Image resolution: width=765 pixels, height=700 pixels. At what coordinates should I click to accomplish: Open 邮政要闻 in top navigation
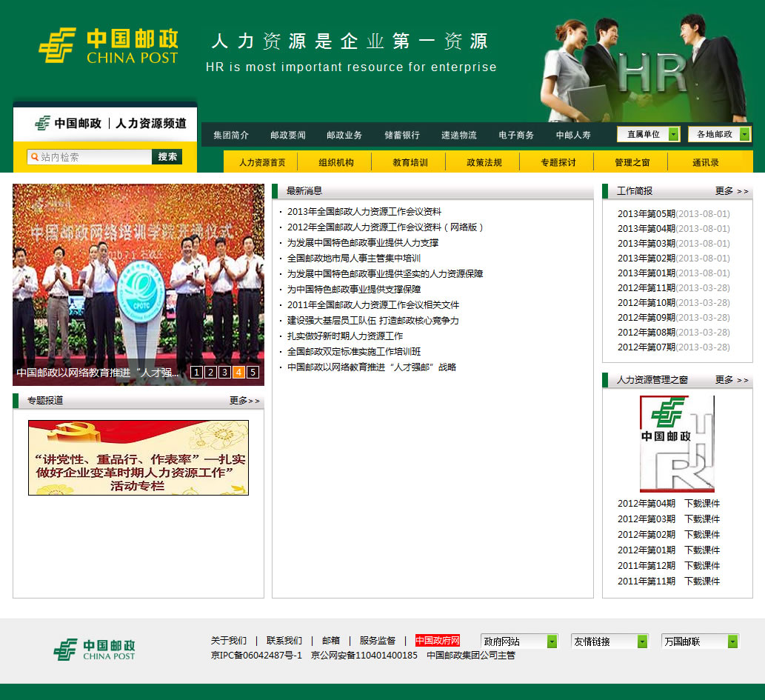click(288, 136)
